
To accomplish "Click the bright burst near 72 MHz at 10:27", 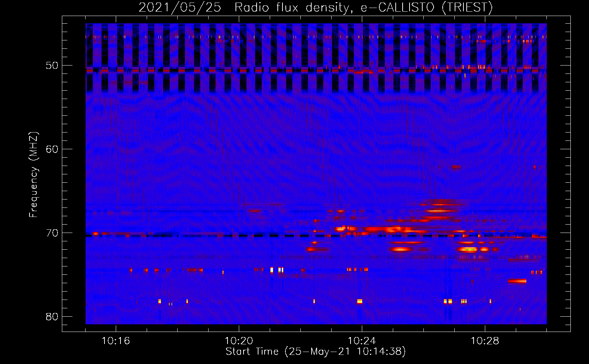I will (x=467, y=250).
